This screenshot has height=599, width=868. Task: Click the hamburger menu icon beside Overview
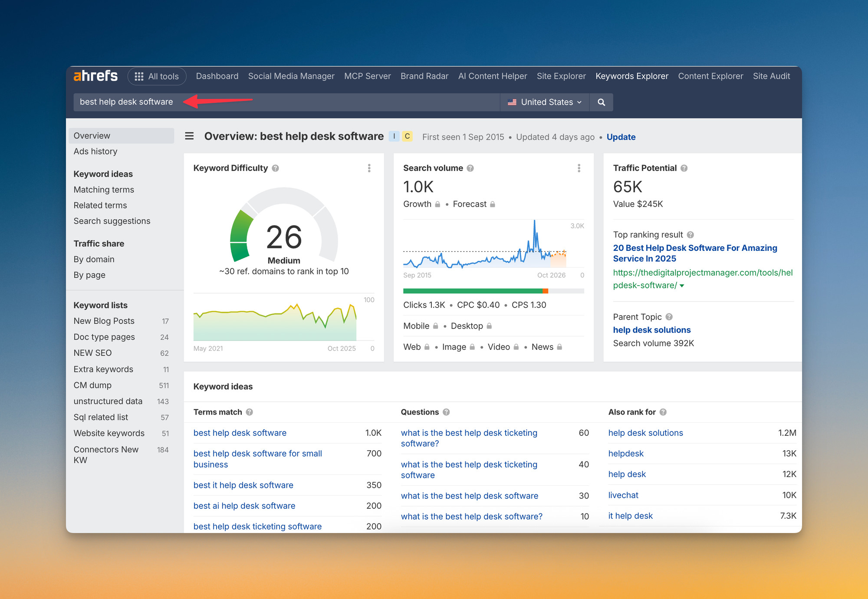(189, 136)
